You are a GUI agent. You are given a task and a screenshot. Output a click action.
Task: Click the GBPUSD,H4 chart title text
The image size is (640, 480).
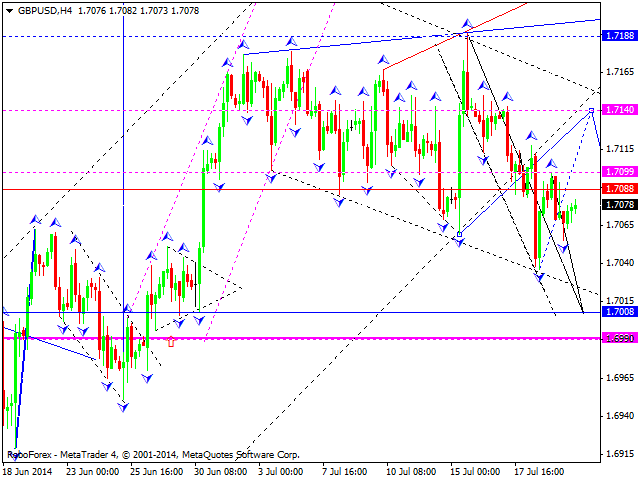[x=44, y=7]
